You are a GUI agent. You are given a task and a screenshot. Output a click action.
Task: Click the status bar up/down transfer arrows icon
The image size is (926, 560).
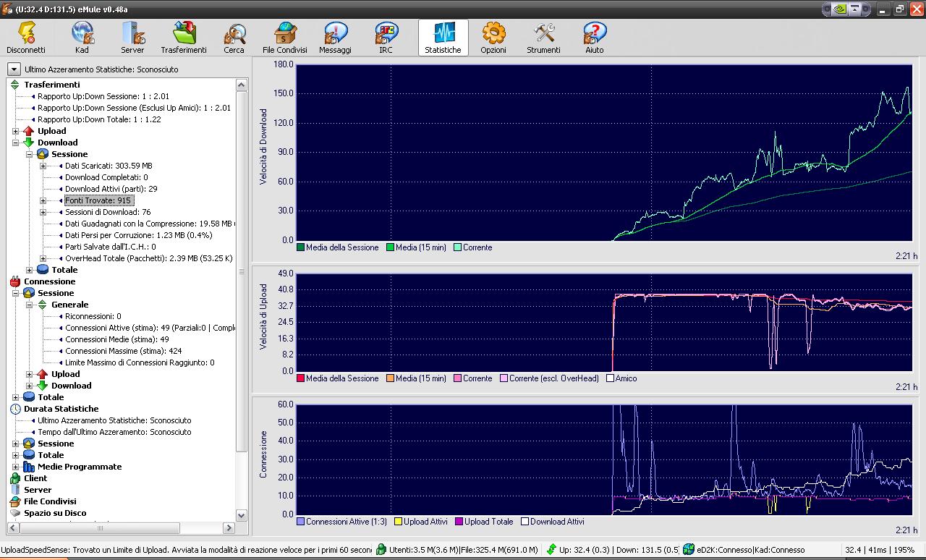[552, 550]
